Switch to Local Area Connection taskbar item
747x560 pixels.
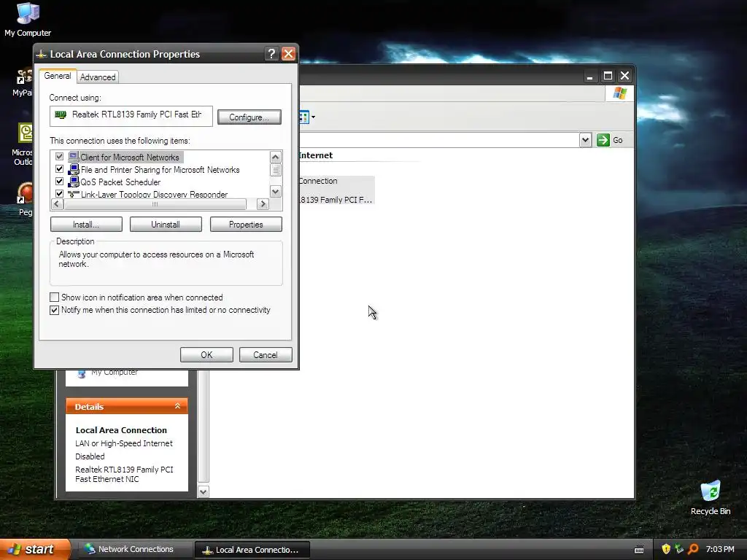coord(252,550)
